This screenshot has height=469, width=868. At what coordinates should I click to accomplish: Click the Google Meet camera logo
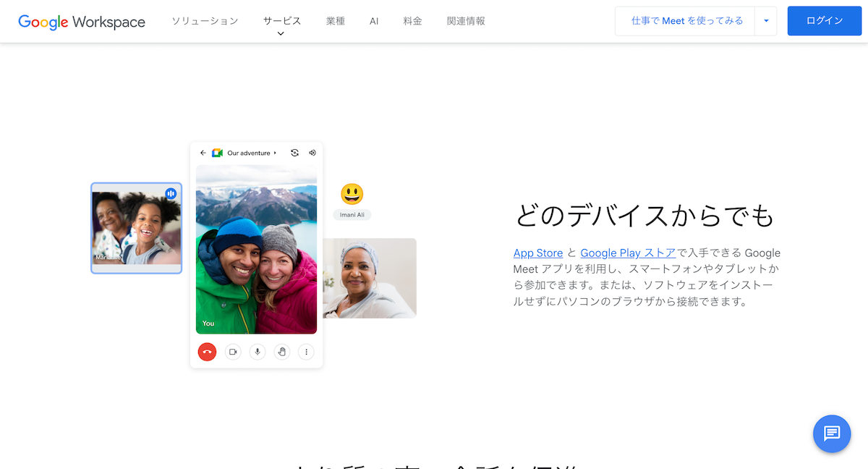point(217,153)
